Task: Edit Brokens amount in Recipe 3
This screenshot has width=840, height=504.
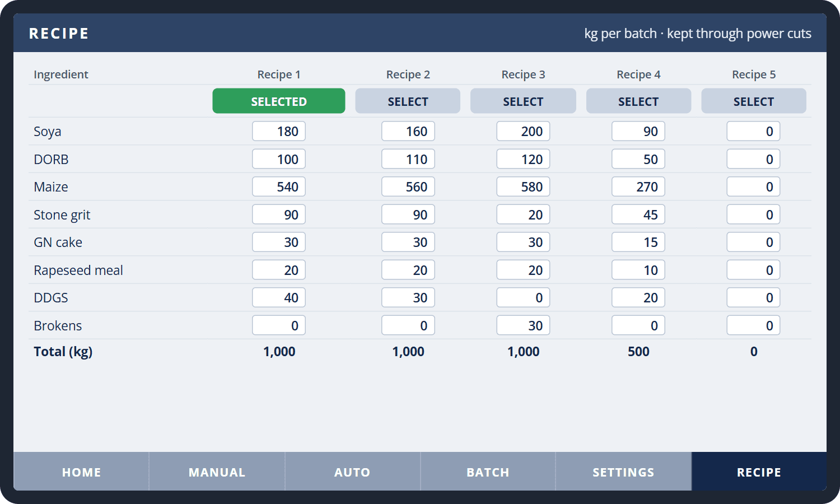Action: pos(523,325)
